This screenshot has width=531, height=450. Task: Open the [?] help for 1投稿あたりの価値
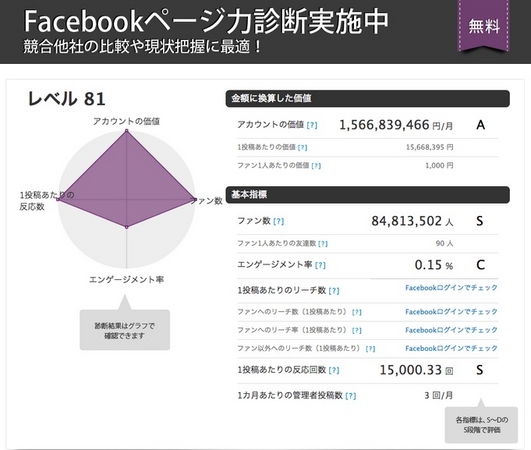302,147
